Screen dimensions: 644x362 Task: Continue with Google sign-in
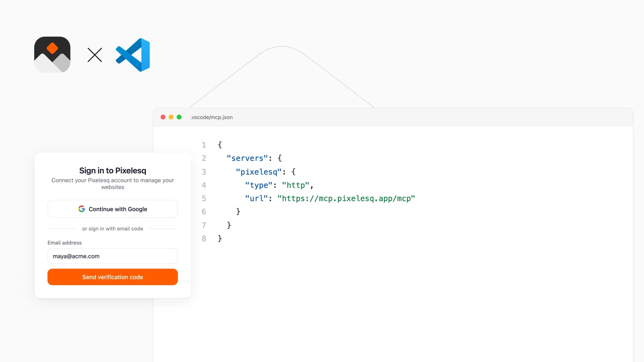pyautogui.click(x=113, y=209)
